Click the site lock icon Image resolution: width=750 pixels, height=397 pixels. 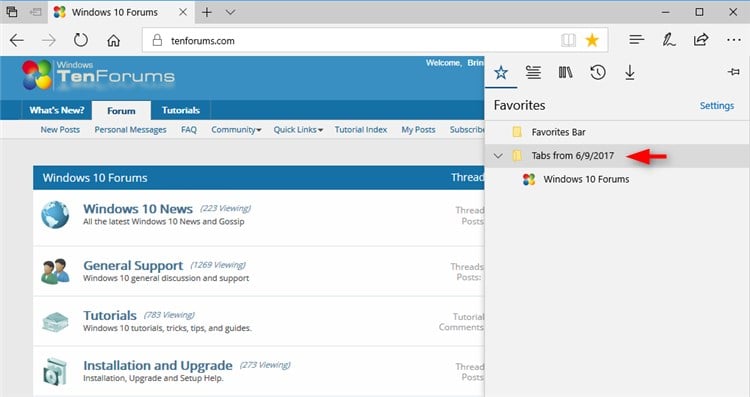(x=157, y=40)
